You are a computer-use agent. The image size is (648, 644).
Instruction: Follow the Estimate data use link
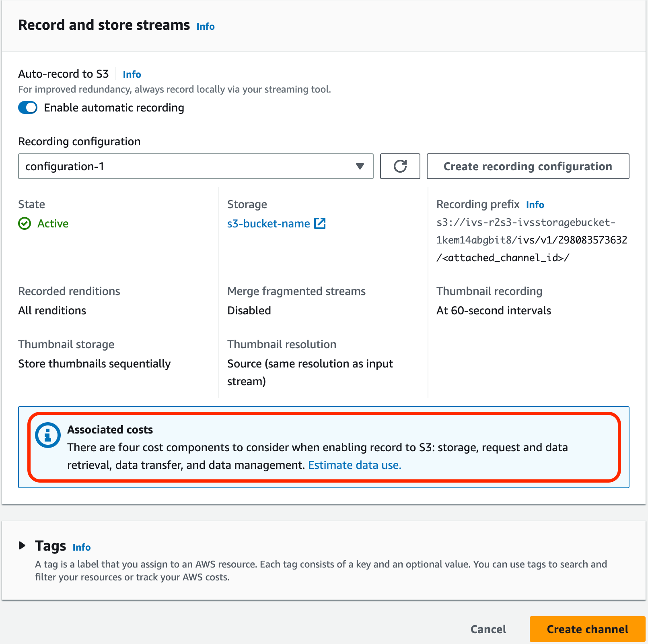tap(354, 465)
